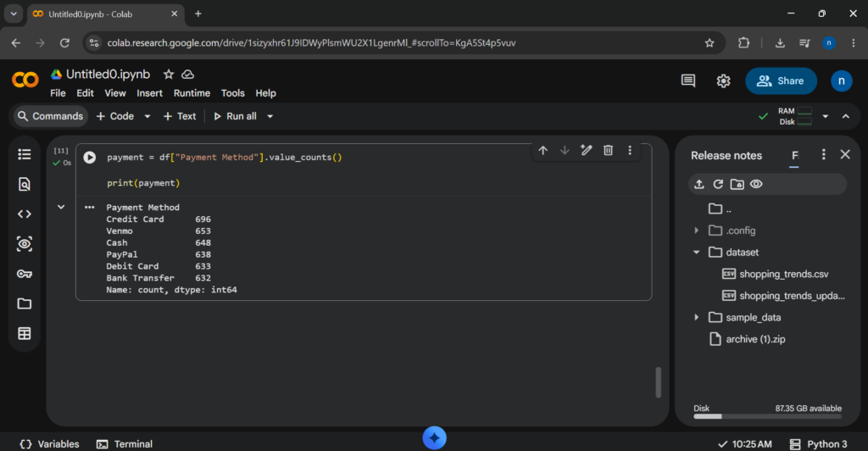Collapse the header with chevron up
868x451 pixels.
[x=846, y=116]
